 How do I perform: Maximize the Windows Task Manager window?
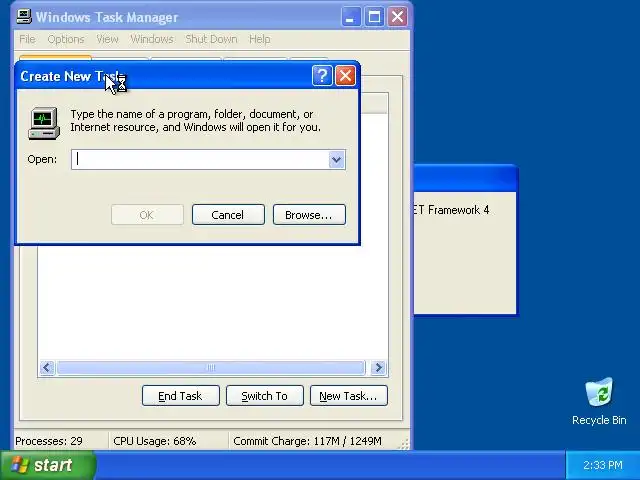(x=374, y=17)
